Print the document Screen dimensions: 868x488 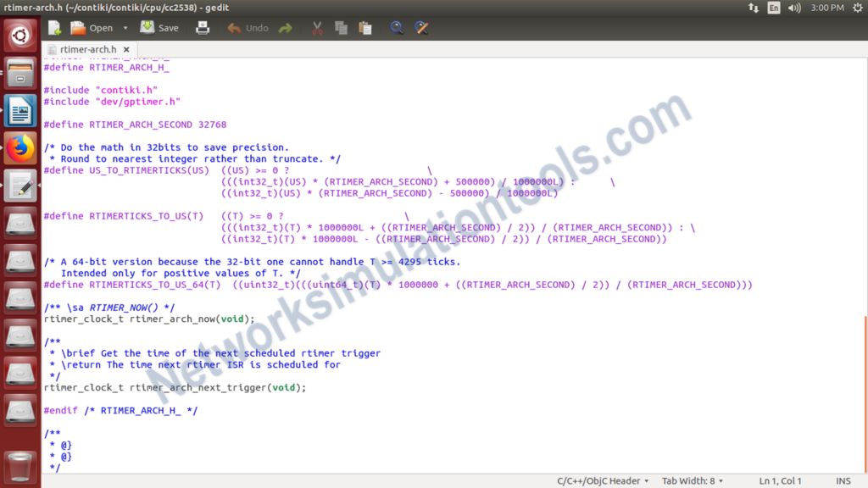(203, 27)
